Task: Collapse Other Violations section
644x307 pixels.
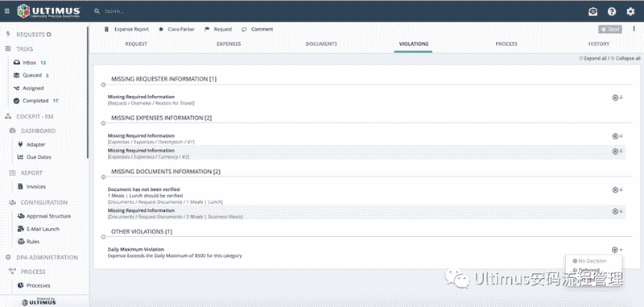Action: 104,237
